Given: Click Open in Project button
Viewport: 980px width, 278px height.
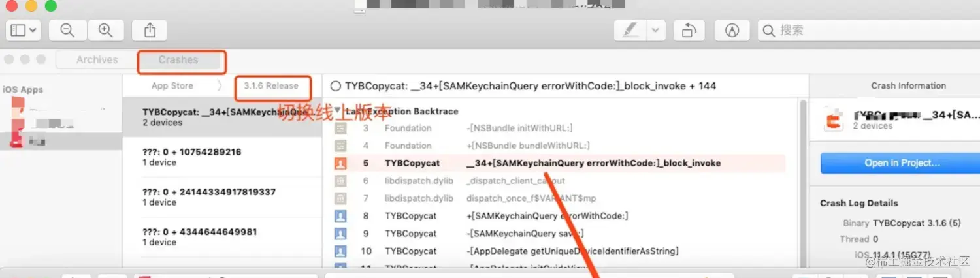Looking at the screenshot, I should 902,163.
